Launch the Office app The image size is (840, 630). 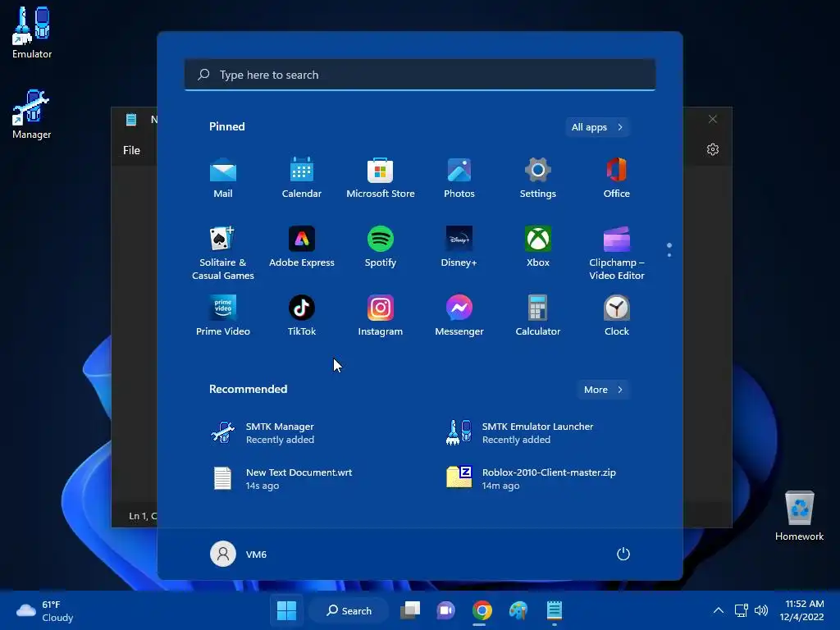(x=617, y=178)
